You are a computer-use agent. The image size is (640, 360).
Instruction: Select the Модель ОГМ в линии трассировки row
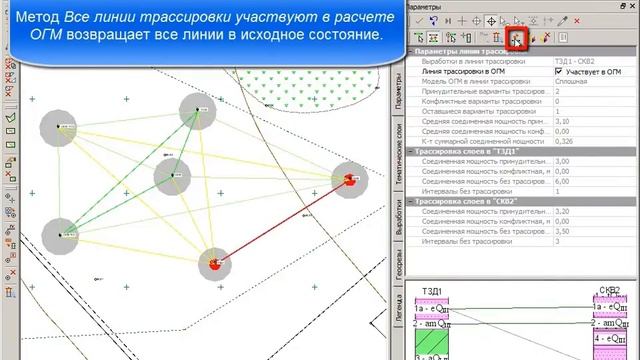point(521,81)
